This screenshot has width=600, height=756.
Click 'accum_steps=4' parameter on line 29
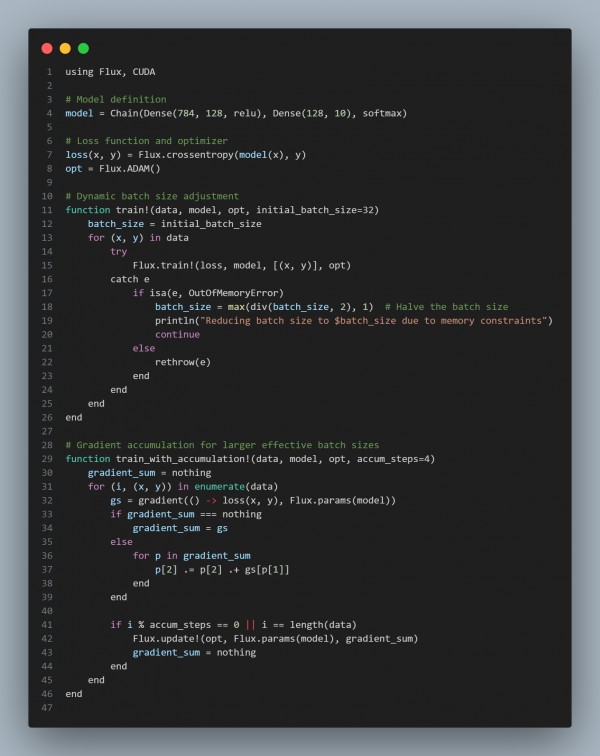tap(393, 459)
